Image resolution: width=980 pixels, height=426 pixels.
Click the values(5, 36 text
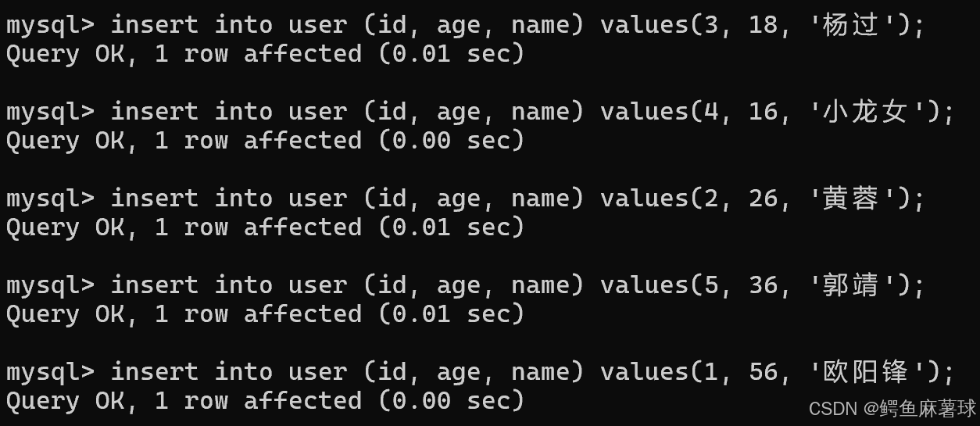tap(689, 286)
